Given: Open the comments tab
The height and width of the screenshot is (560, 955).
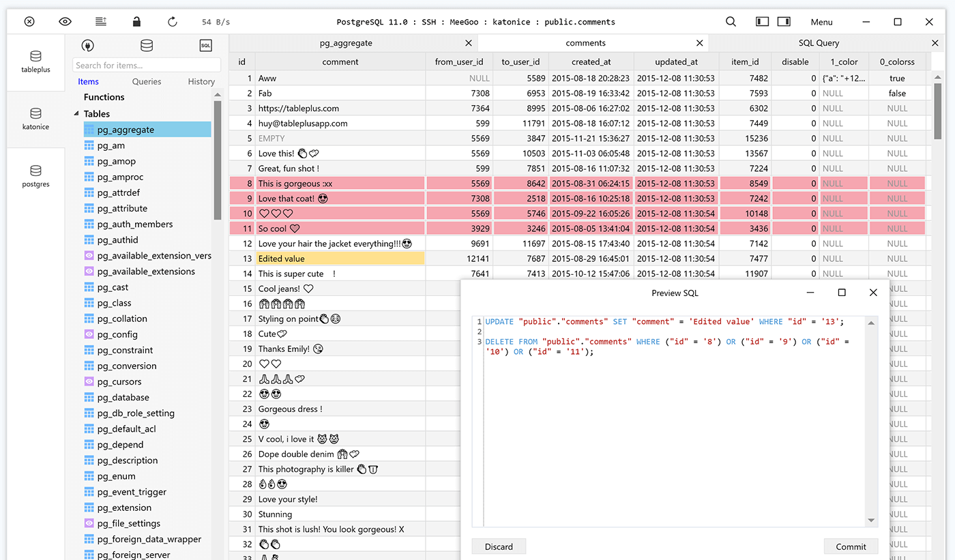Looking at the screenshot, I should pos(585,43).
